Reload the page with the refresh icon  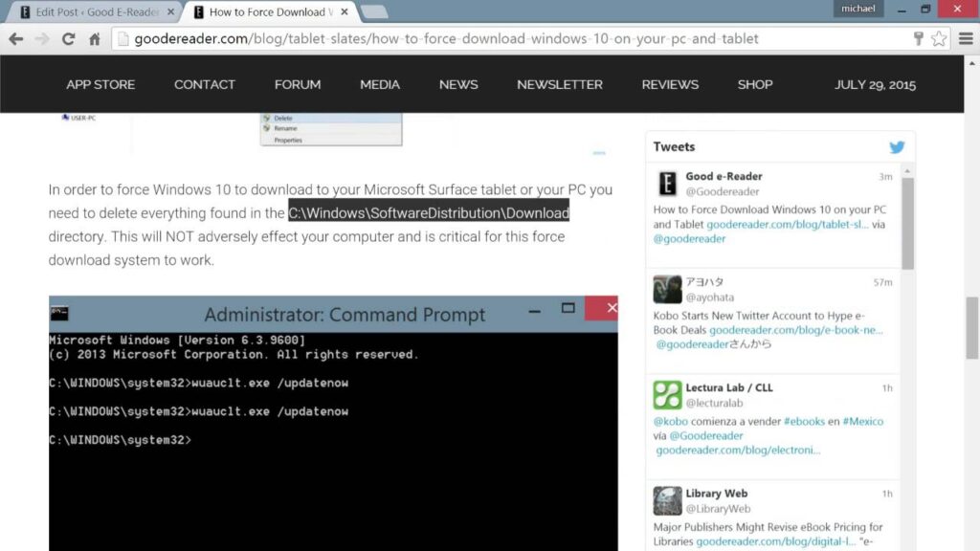[67, 39]
